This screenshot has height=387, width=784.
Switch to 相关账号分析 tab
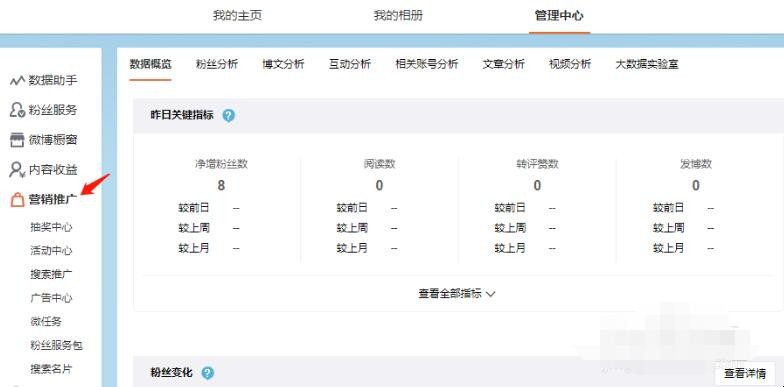(x=426, y=64)
